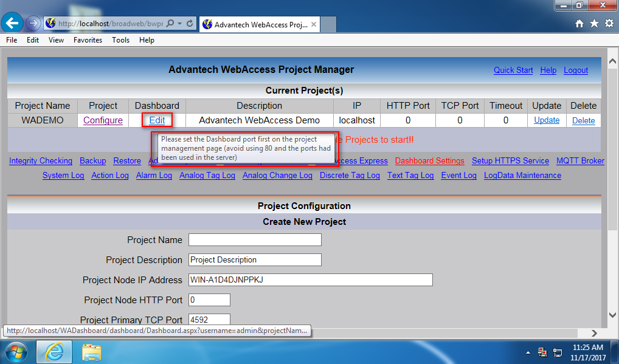The height and width of the screenshot is (364, 619).
Task: Open the LogData Maintenance link
Action: [x=523, y=176]
